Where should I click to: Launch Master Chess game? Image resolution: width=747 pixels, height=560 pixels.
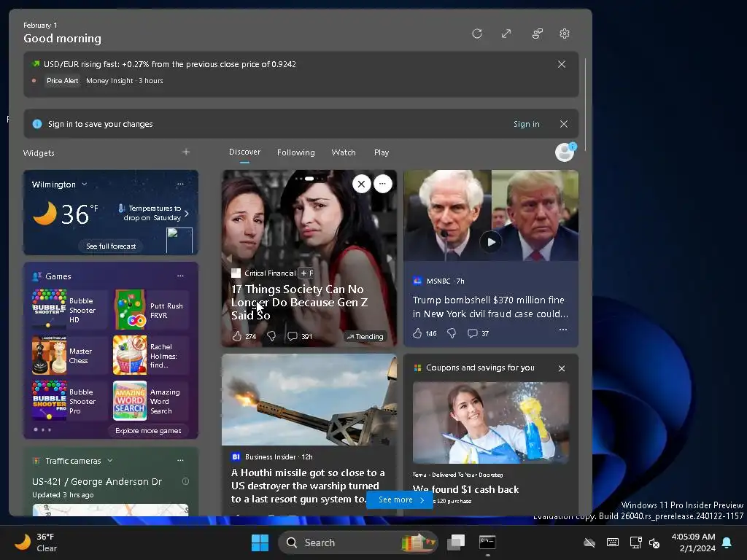pos(69,355)
